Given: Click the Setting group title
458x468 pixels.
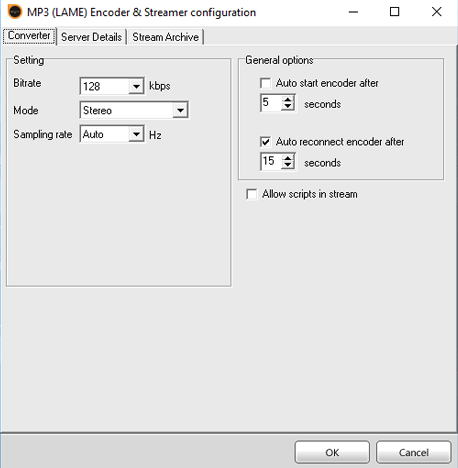Looking at the screenshot, I should (x=29, y=60).
